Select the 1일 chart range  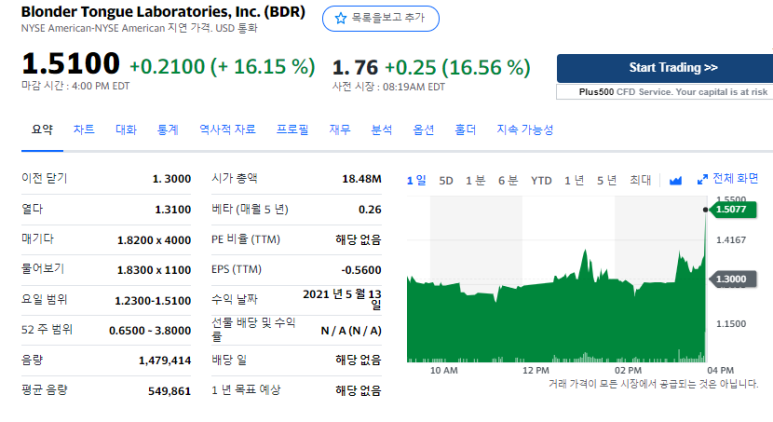click(416, 180)
